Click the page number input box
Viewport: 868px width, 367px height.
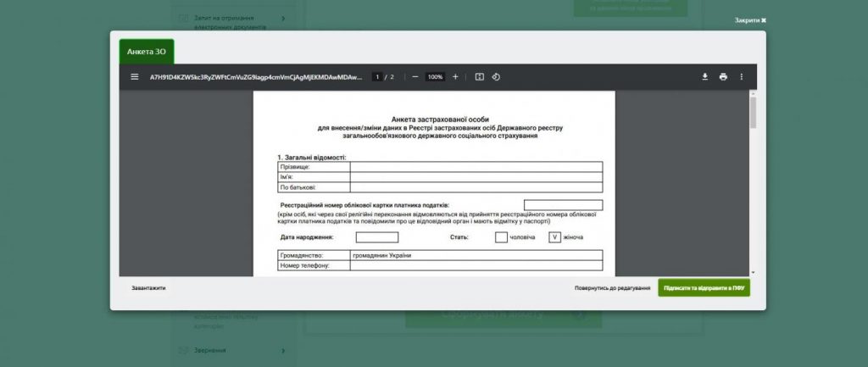(x=377, y=77)
